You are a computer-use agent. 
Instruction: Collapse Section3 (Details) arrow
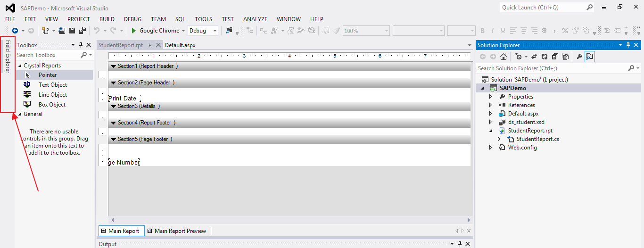[x=113, y=107]
